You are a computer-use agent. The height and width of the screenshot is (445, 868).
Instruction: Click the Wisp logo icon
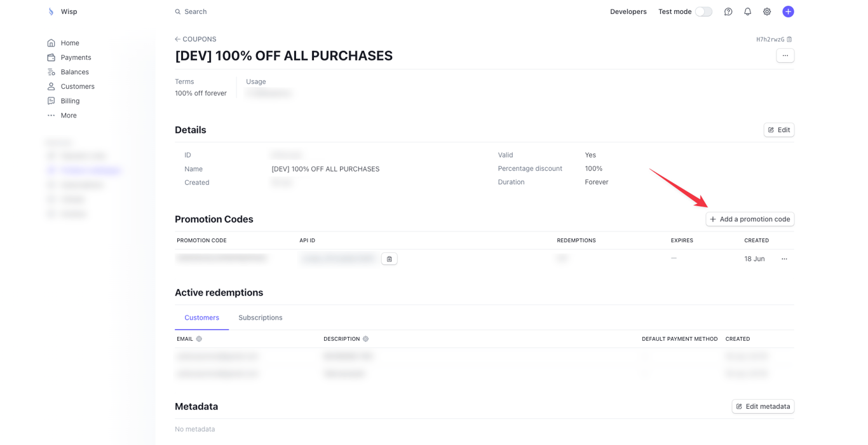[x=51, y=11]
